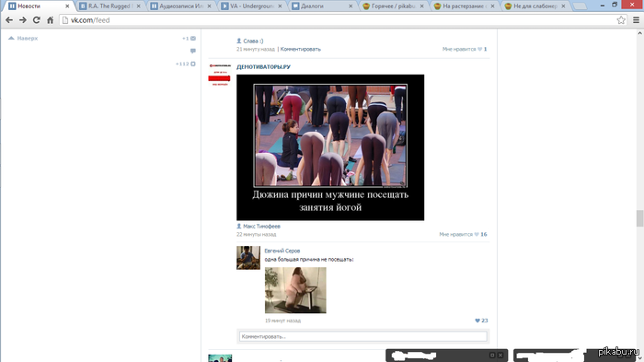644x362 pixels.
Task: Close first bottom chat popup
Action: (500, 355)
